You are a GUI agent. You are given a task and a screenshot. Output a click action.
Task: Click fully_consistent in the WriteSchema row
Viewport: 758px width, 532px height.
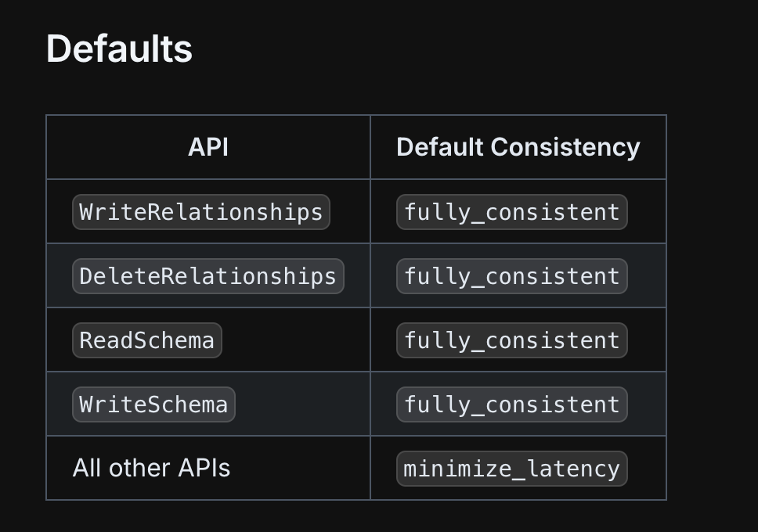click(512, 404)
